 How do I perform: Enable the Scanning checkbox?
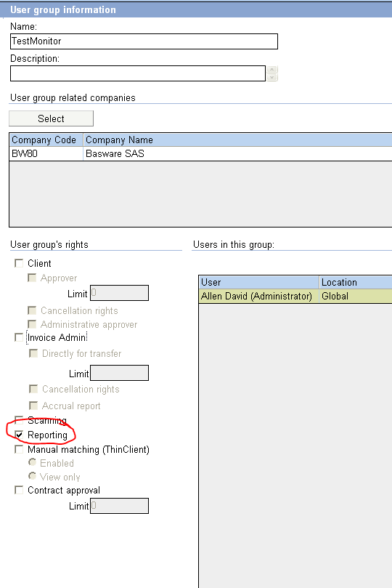click(x=19, y=419)
